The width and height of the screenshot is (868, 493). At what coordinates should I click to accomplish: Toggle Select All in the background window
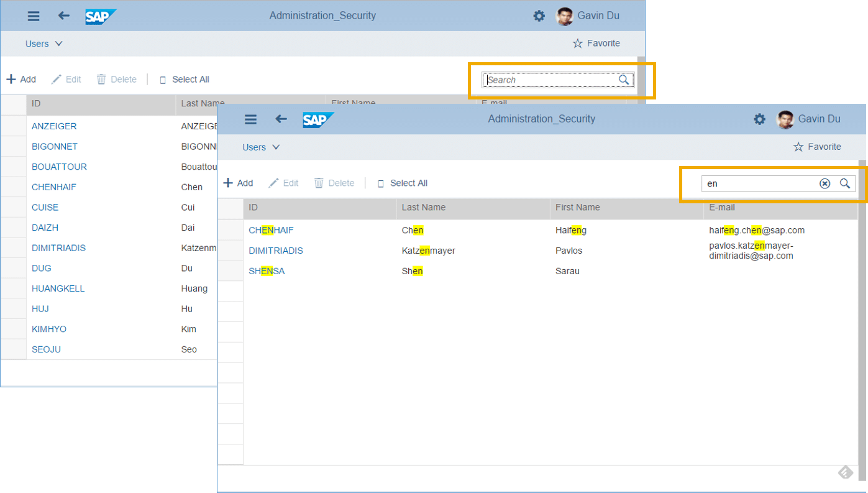184,80
